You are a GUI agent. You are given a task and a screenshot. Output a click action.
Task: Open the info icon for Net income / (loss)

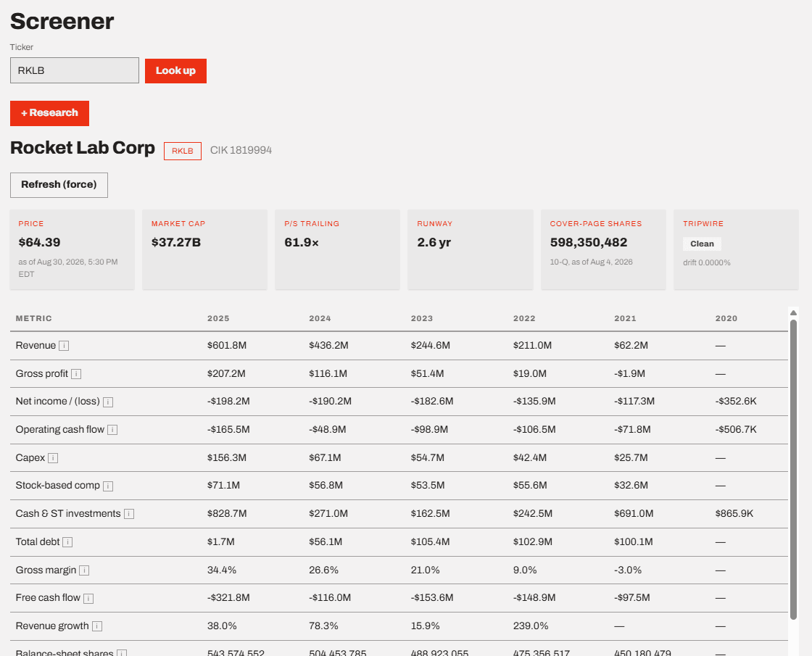pyautogui.click(x=108, y=402)
